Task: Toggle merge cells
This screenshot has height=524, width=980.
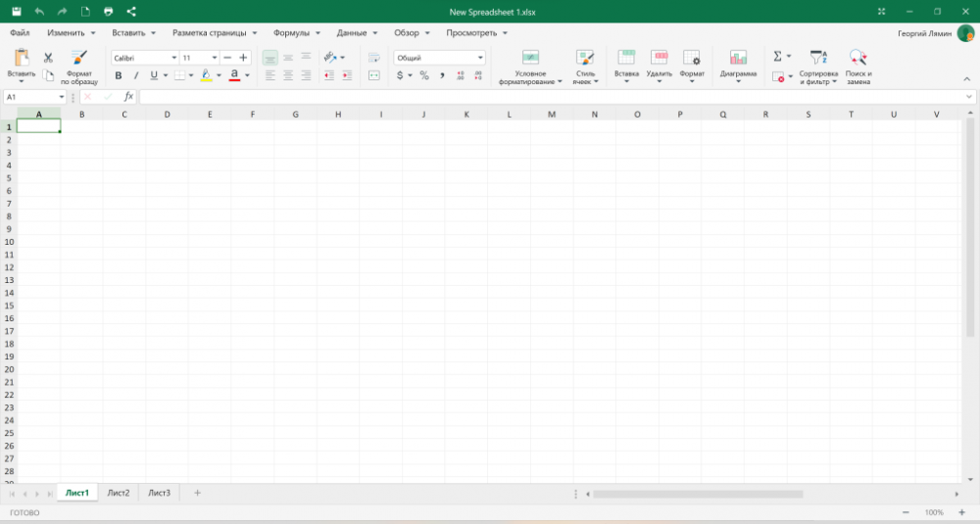Action: pos(373,75)
